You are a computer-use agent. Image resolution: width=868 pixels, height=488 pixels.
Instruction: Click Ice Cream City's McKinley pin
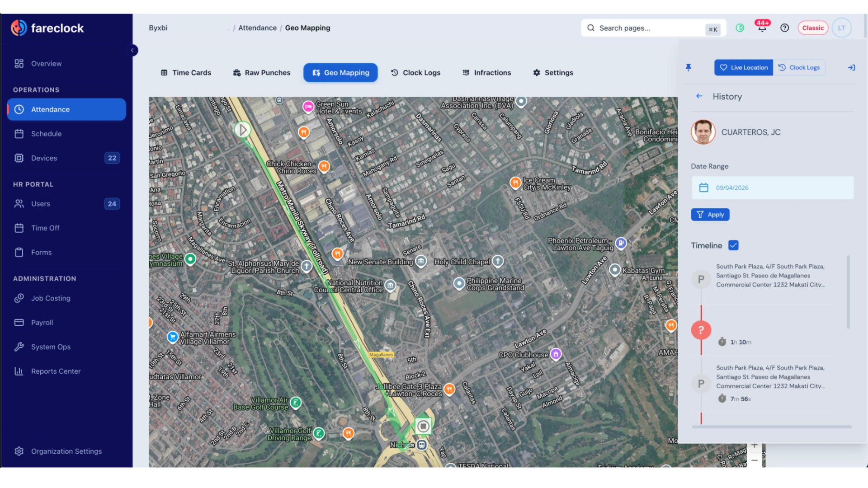point(515,183)
